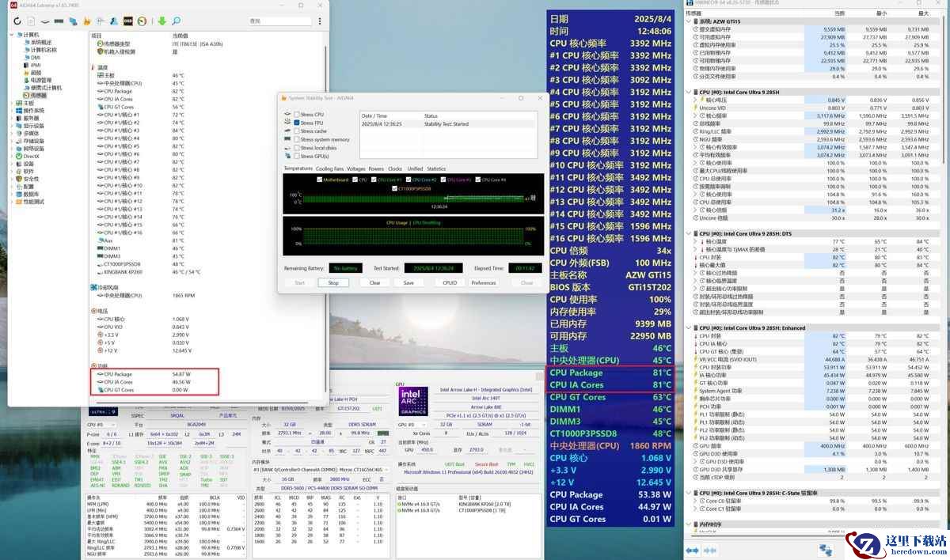
Task: Enable Stress CPU checkbox
Action: tap(297, 115)
